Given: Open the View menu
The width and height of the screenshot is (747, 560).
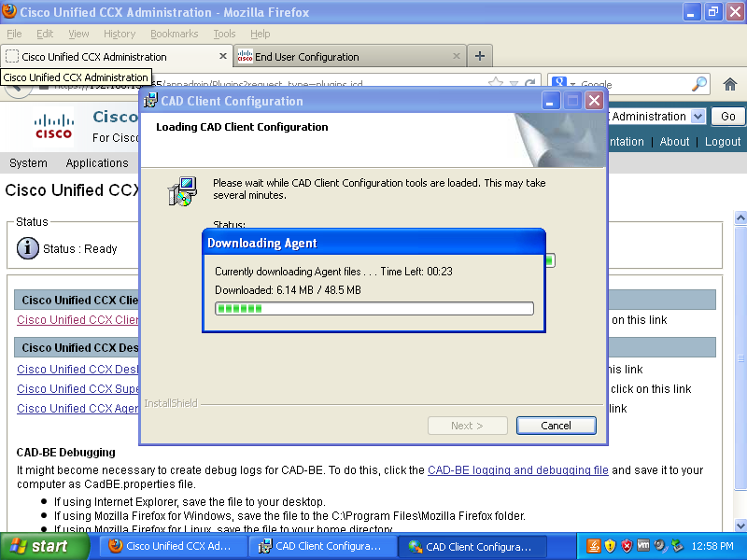Looking at the screenshot, I should tap(78, 34).
